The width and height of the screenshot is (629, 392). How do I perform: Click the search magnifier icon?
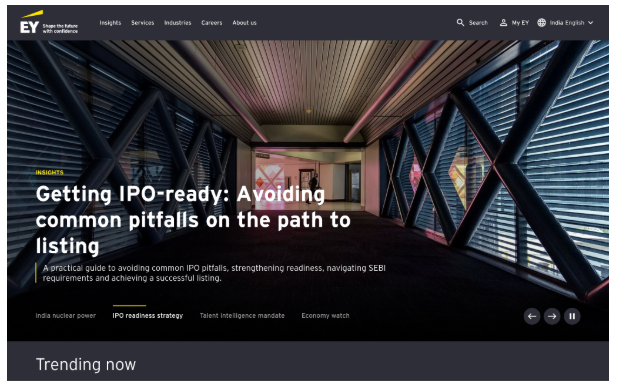[x=460, y=22]
